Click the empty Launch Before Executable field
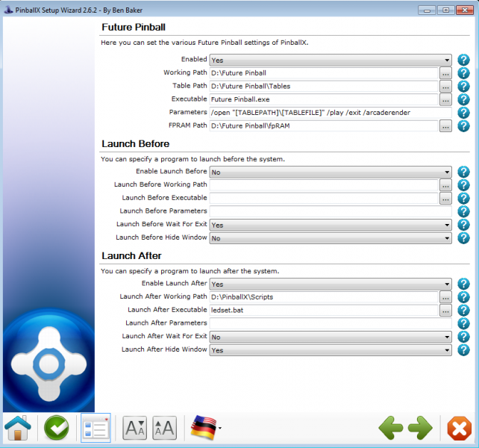The image size is (479, 448). click(x=324, y=198)
